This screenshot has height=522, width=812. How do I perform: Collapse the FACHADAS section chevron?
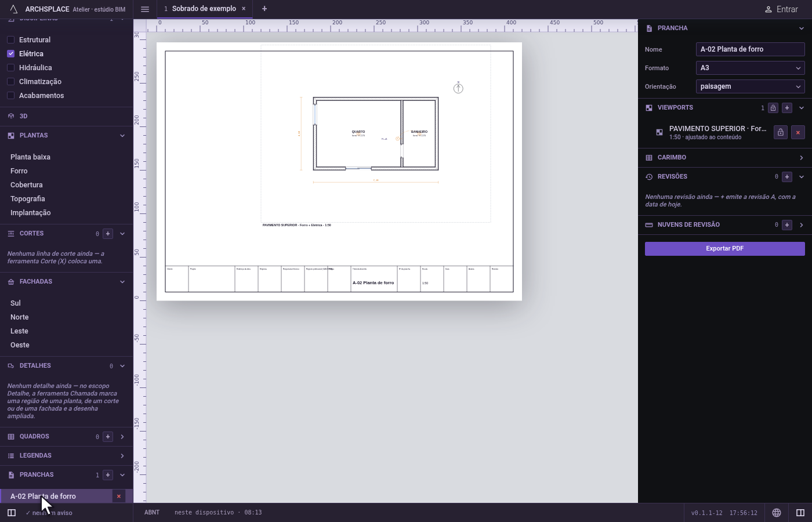tap(122, 282)
